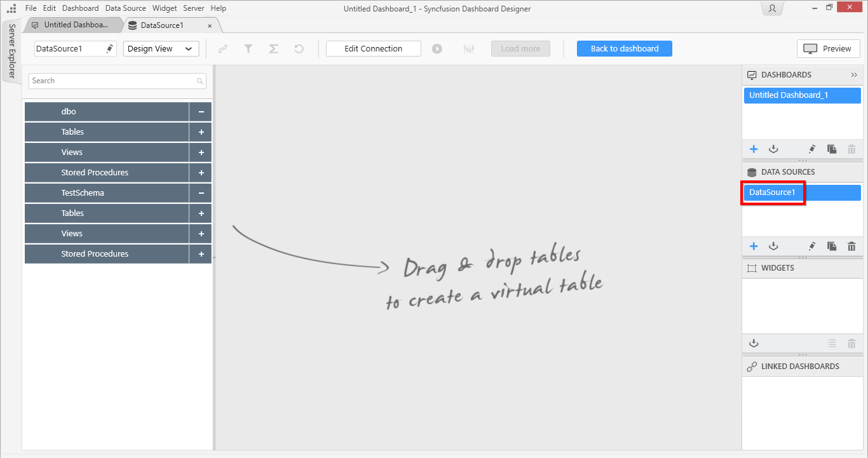This screenshot has width=868, height=458.
Task: Click the import icon in Widgets panel
Action: (x=754, y=344)
